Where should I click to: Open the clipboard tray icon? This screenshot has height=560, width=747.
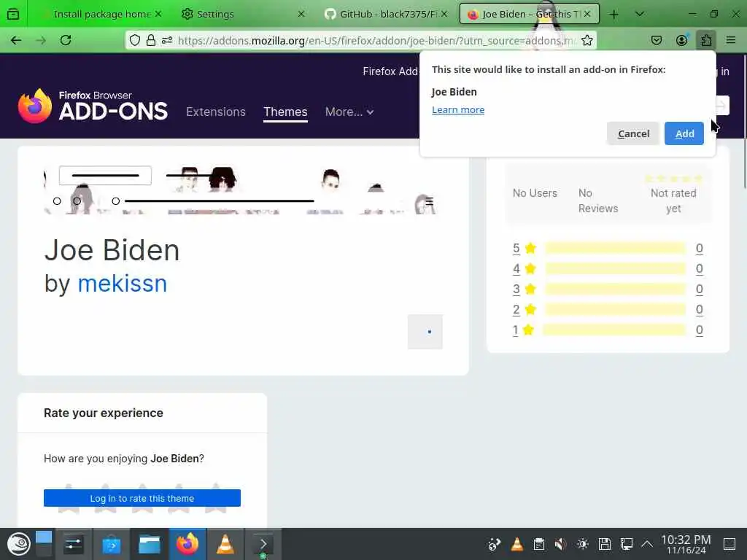[x=539, y=544]
